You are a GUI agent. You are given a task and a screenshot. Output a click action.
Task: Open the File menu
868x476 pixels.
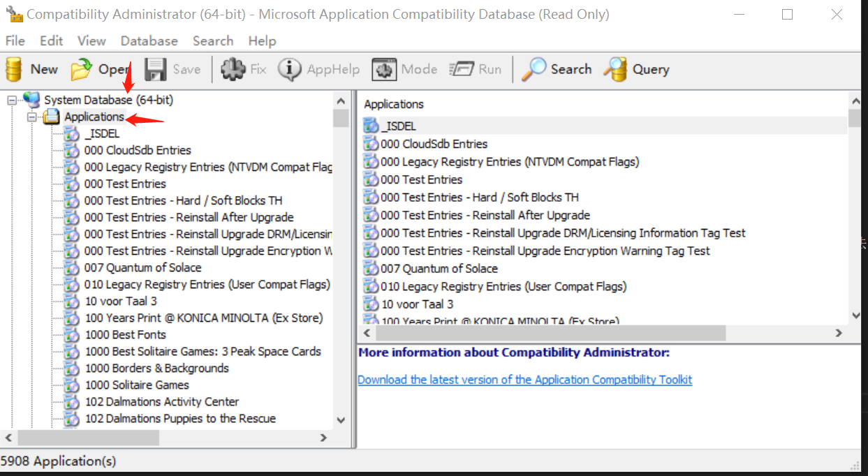point(15,40)
